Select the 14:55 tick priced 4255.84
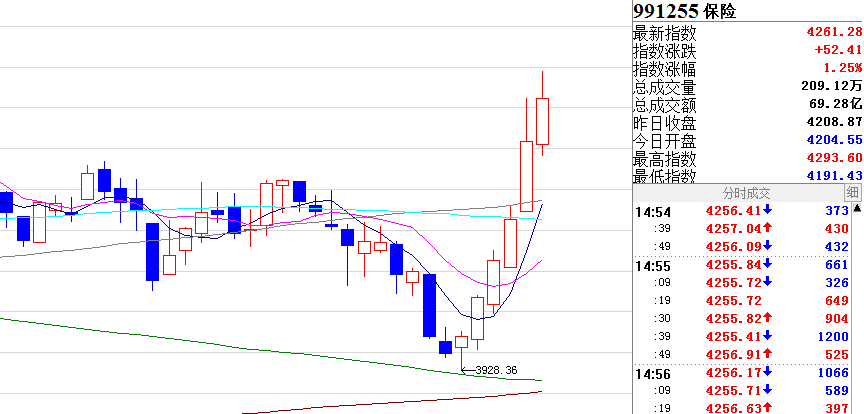 click(x=742, y=265)
